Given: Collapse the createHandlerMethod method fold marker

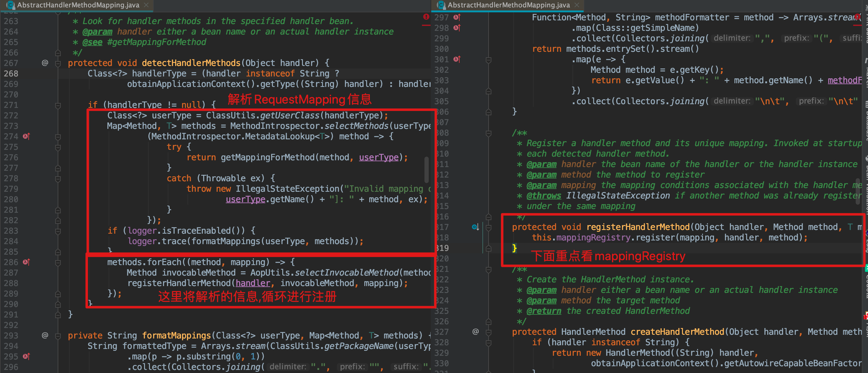Looking at the screenshot, I should point(488,332).
